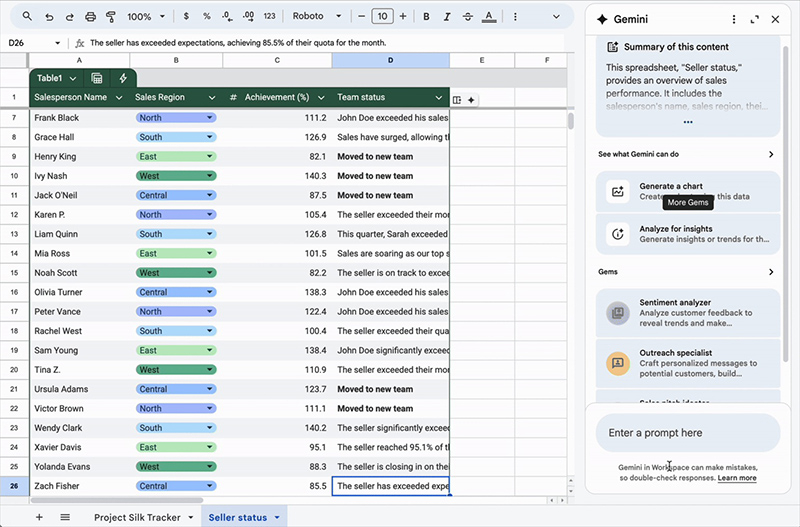Click the lightning bolt table action icon
The width and height of the screenshot is (800, 527).
(x=123, y=78)
